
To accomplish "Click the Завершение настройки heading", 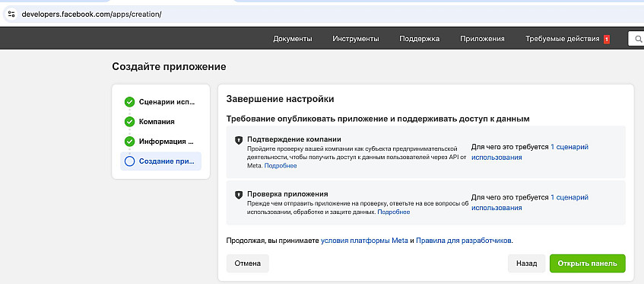I will point(280,99).
